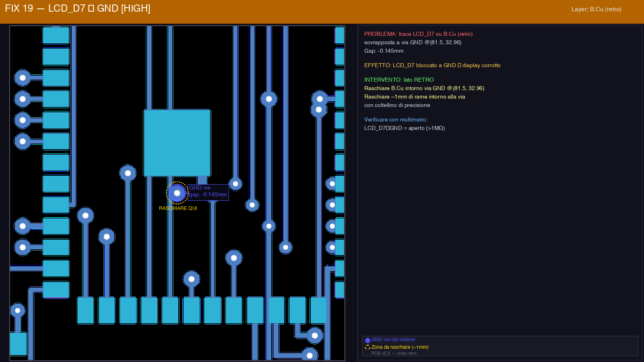The image size is (644, 362).
Task: Click the LCD_D7 GND aperto (>1MΩ) result line
Action: tap(404, 128)
